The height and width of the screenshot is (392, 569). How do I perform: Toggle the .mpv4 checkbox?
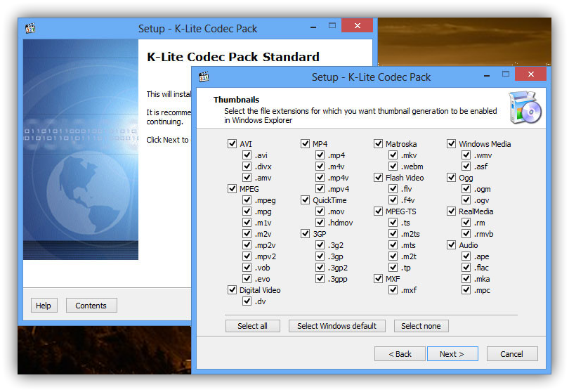point(320,189)
